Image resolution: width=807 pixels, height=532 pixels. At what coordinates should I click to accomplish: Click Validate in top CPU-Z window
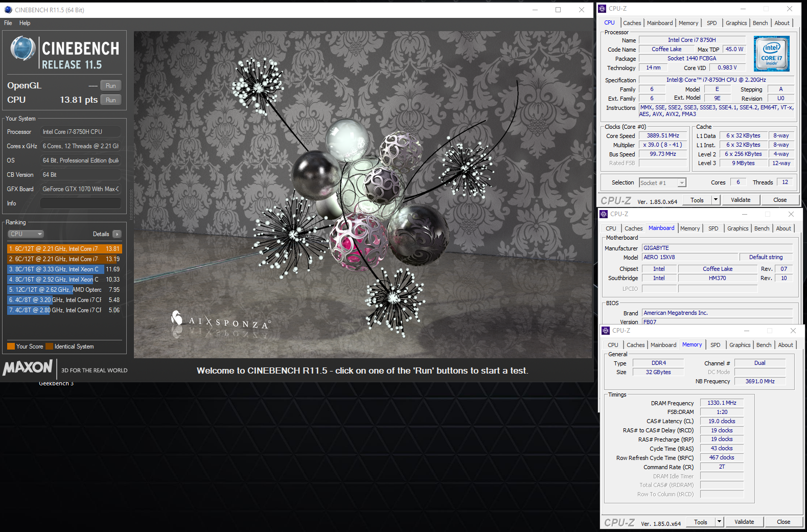coord(741,200)
